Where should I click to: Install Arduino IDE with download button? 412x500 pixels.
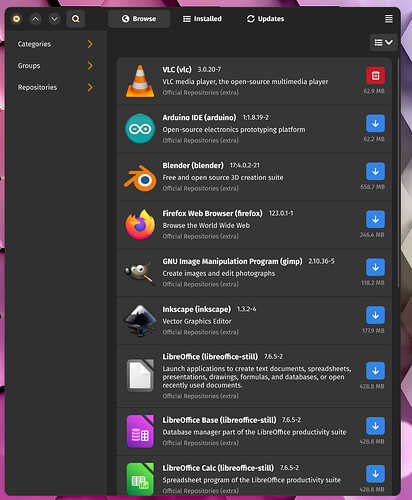[375, 123]
